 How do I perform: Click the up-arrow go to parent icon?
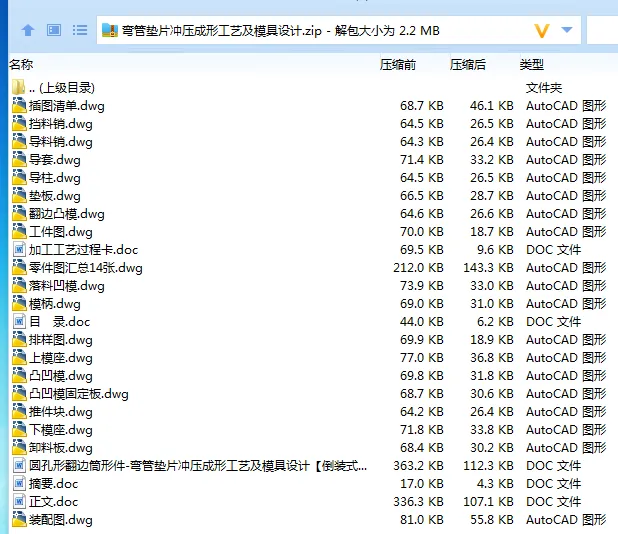point(28,30)
